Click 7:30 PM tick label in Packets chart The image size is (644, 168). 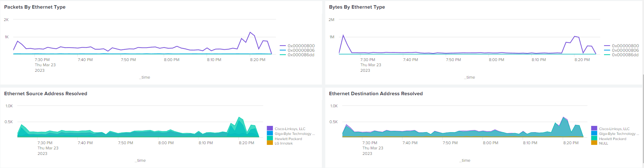[42, 60]
